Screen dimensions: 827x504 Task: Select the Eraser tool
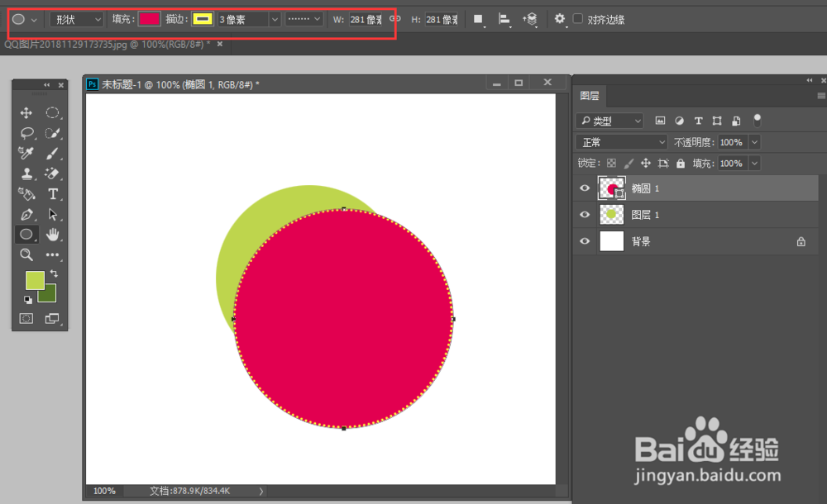click(x=52, y=174)
